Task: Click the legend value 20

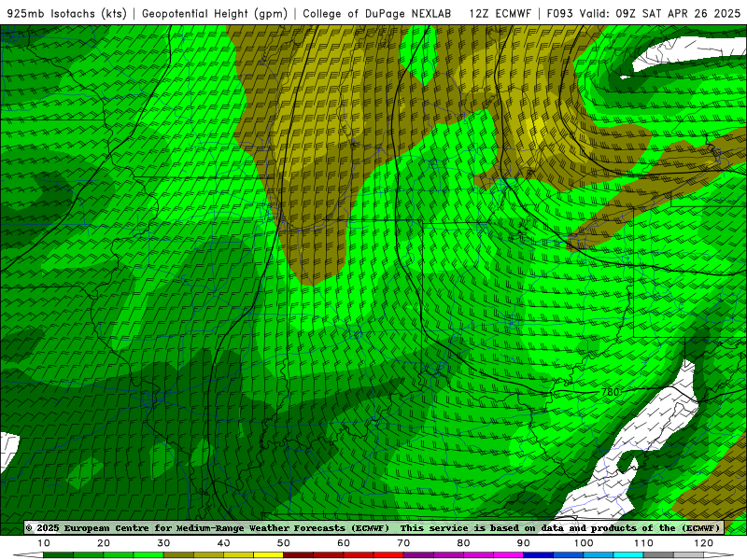Action: (x=104, y=543)
